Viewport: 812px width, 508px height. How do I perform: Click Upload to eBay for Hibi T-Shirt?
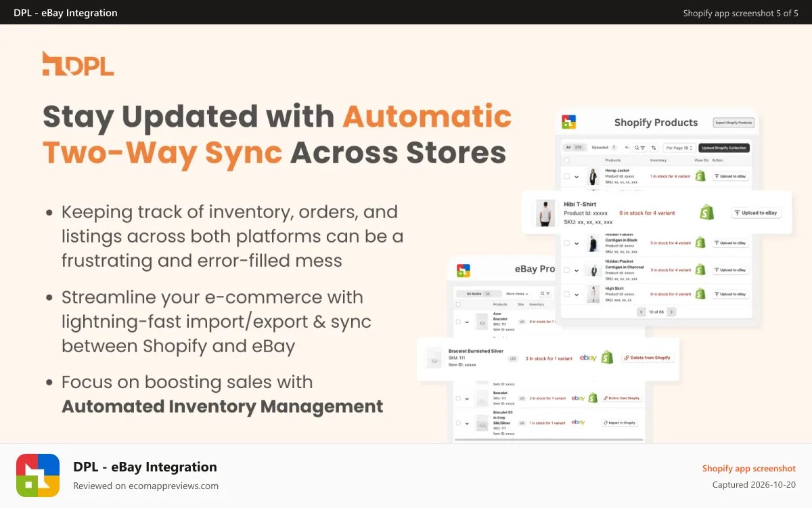(757, 213)
